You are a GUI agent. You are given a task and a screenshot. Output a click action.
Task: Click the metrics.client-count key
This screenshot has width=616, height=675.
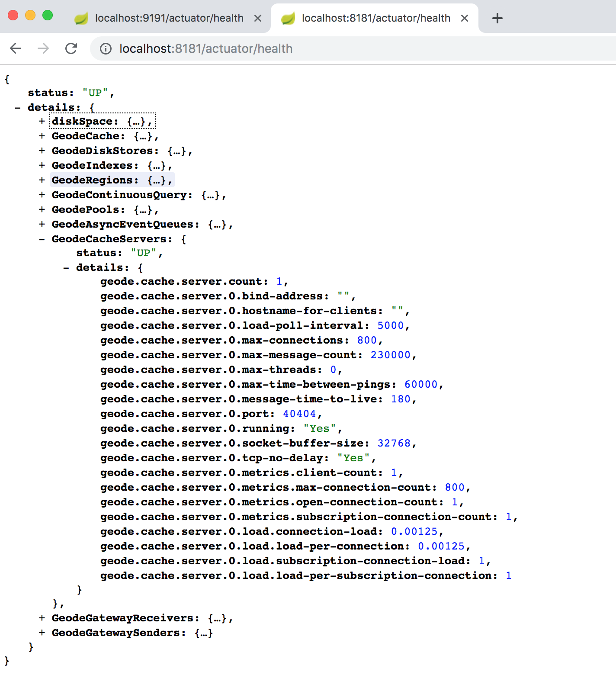[x=242, y=473]
